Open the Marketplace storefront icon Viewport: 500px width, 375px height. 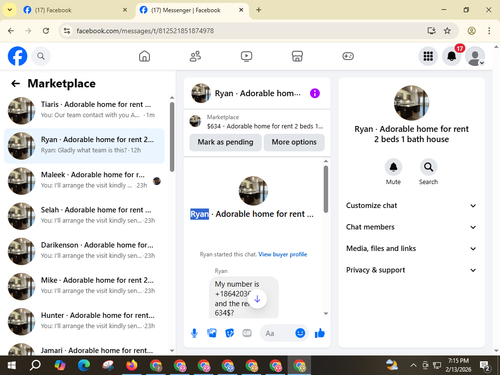[x=297, y=56]
